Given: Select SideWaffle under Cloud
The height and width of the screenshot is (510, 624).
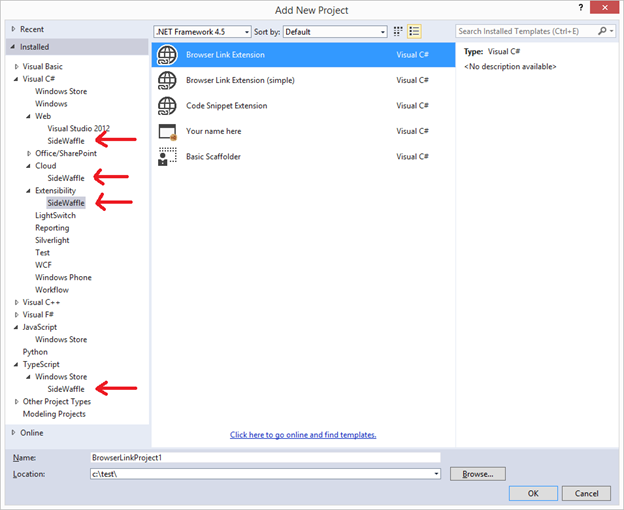Looking at the screenshot, I should pyautogui.click(x=66, y=178).
